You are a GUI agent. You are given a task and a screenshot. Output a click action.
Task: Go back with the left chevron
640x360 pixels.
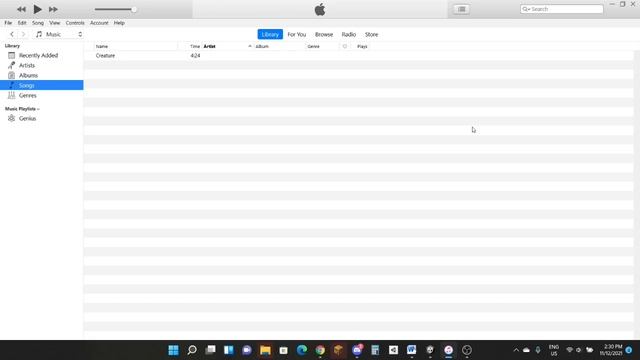click(x=12, y=34)
